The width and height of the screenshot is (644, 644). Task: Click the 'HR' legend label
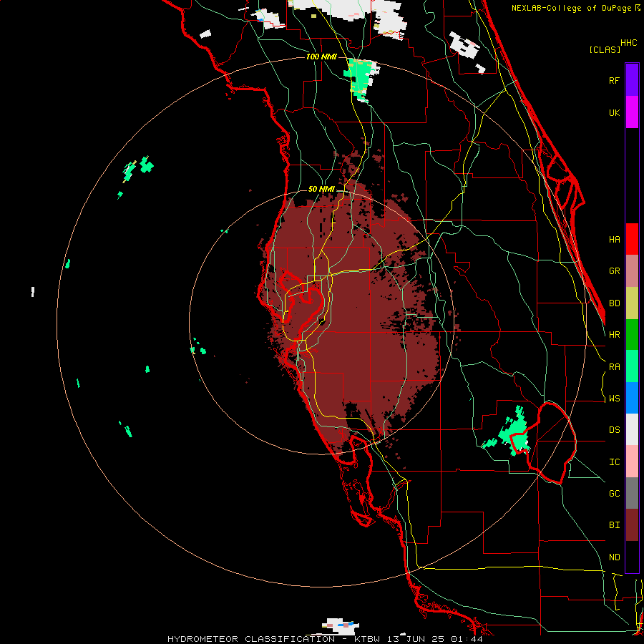coord(614,335)
